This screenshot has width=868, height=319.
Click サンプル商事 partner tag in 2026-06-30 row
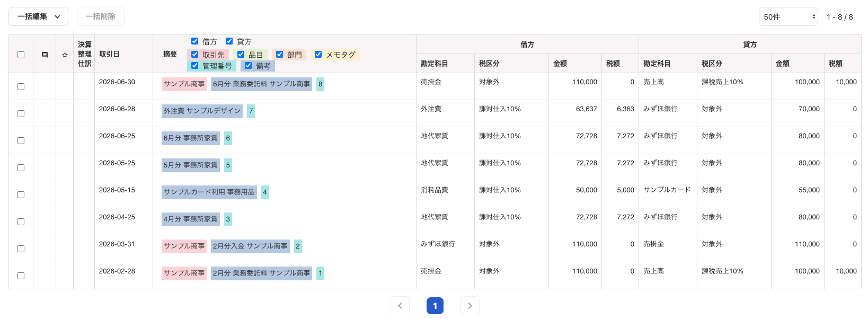click(x=184, y=84)
